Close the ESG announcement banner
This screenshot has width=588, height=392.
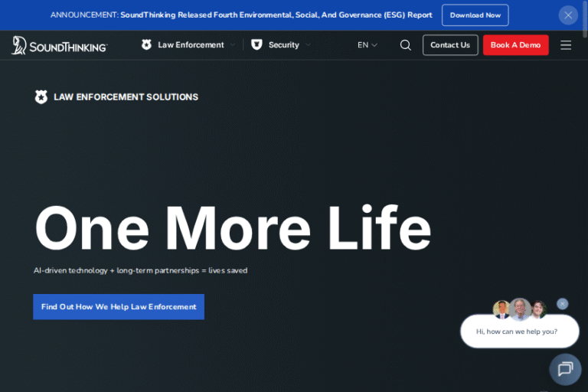pyautogui.click(x=568, y=15)
